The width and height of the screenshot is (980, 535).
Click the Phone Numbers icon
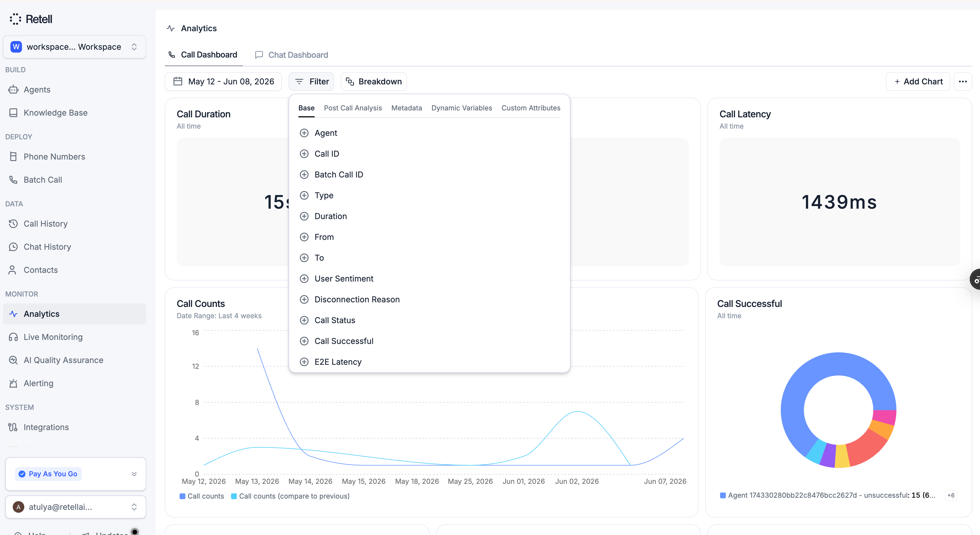[x=13, y=156]
